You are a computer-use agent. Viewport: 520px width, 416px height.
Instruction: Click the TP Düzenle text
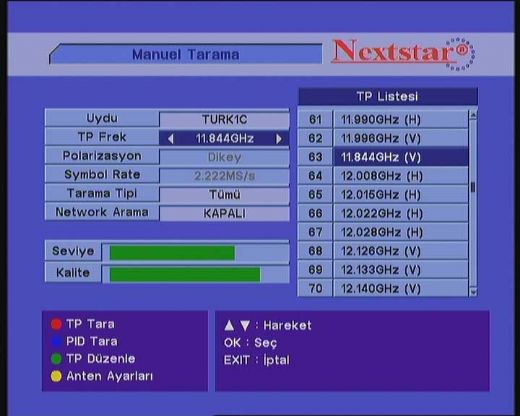pos(101,359)
